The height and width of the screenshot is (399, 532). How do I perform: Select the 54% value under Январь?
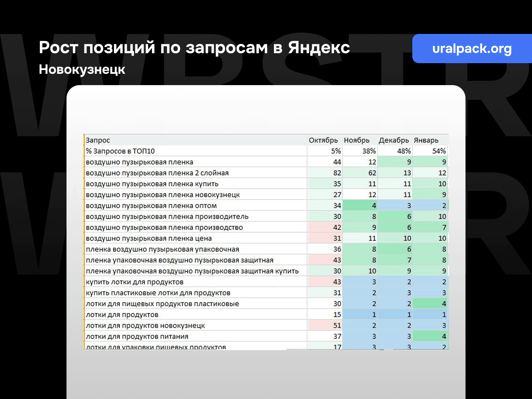440,151
